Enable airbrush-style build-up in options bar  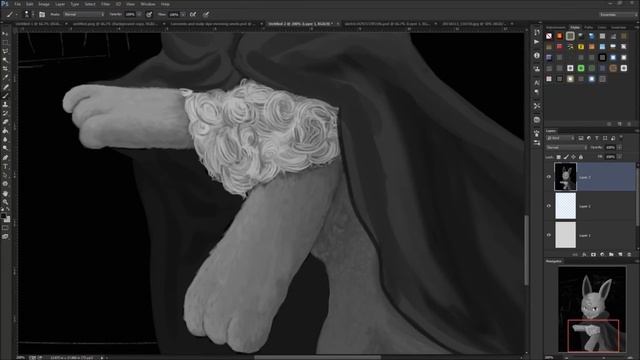193,14
